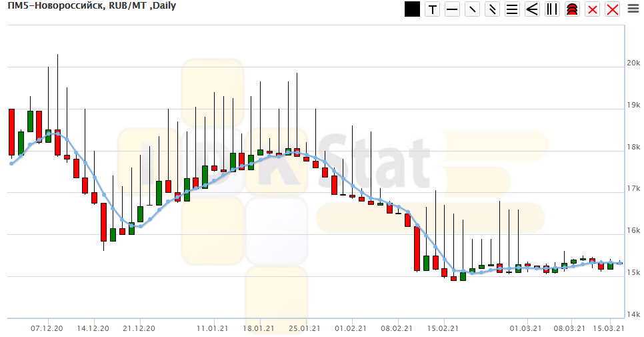Viewport: 644px width, 337px height.
Task: Click the 07.12.20 date axis label
Action: coord(47,328)
